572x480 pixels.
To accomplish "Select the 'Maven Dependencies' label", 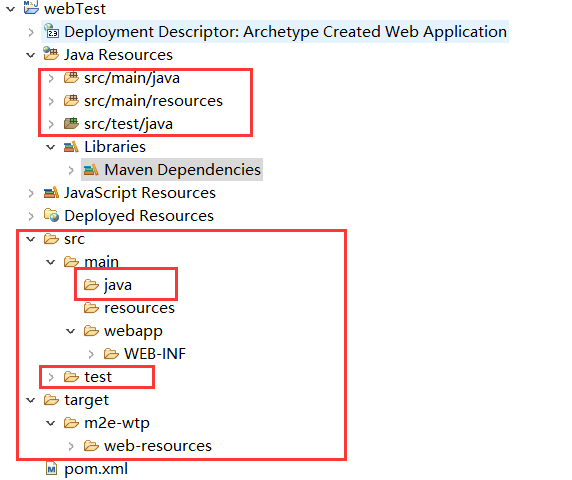I will pos(182,170).
